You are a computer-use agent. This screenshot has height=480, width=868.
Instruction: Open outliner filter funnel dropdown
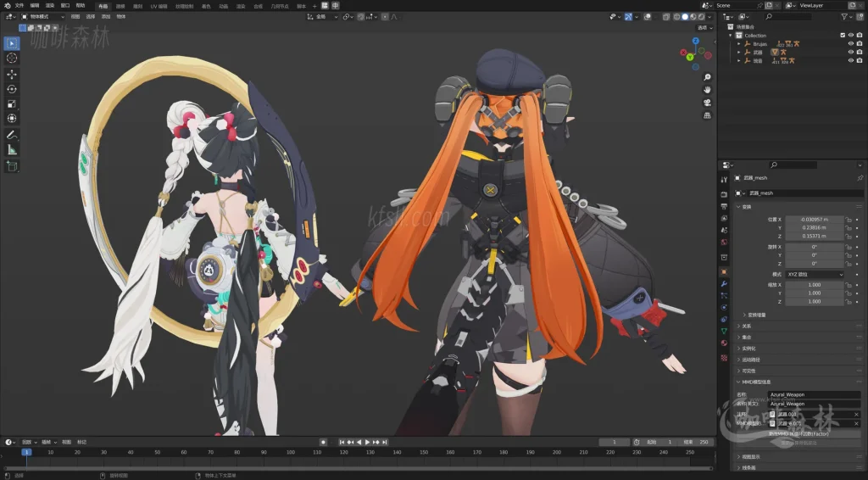(x=847, y=17)
